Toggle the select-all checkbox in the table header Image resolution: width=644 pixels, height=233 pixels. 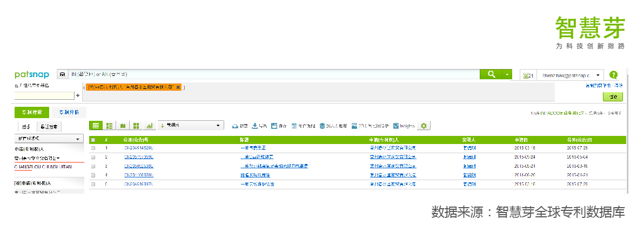pyautogui.click(x=93, y=140)
